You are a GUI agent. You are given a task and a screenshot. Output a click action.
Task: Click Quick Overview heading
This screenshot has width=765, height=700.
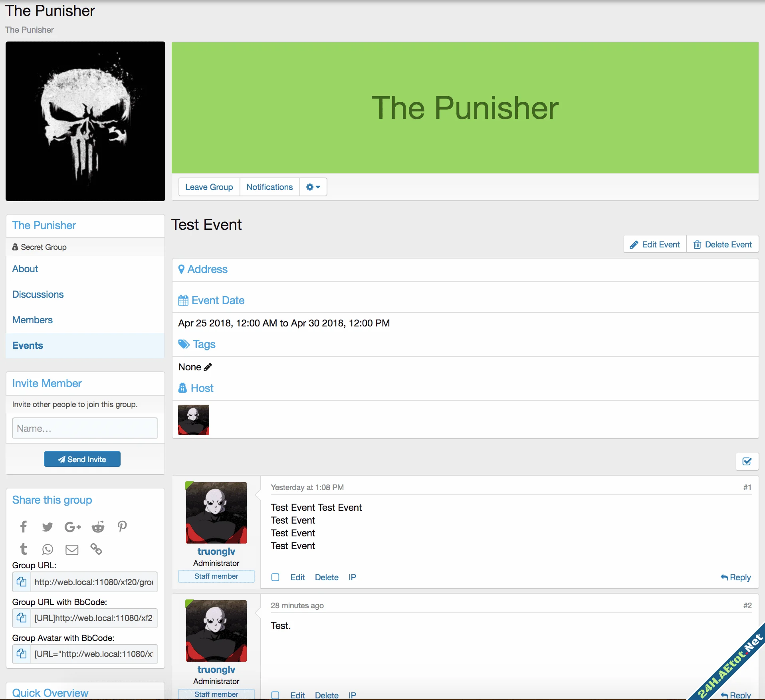[50, 693]
